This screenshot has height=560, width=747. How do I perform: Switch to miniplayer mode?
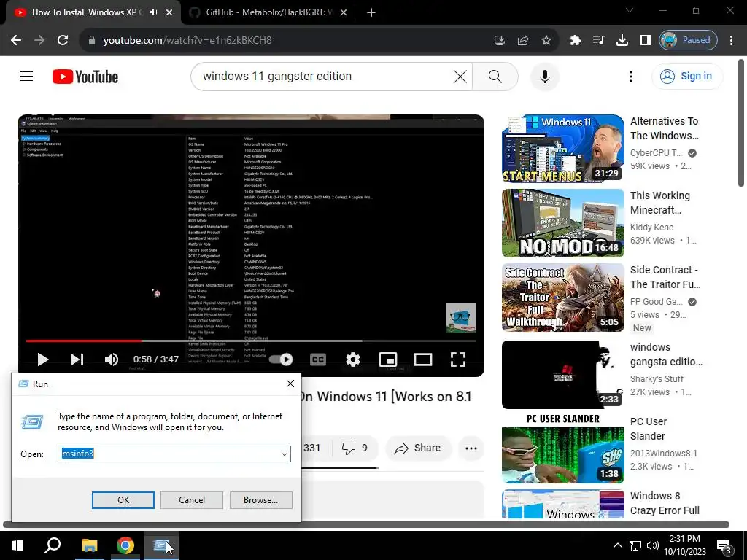pyautogui.click(x=388, y=359)
